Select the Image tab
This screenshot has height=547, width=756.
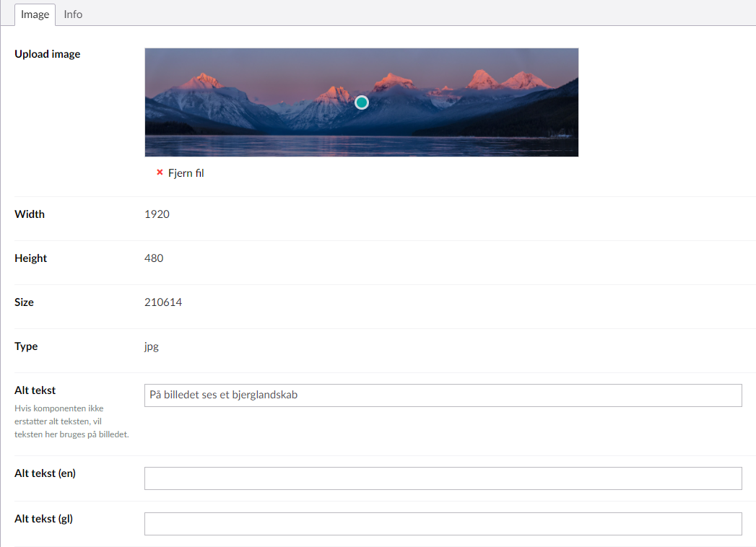point(35,14)
